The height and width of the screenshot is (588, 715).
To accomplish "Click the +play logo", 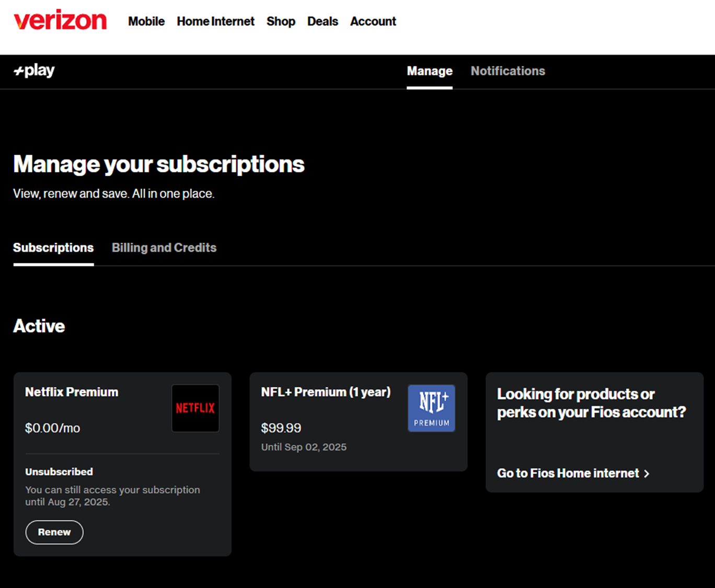I will [x=34, y=71].
